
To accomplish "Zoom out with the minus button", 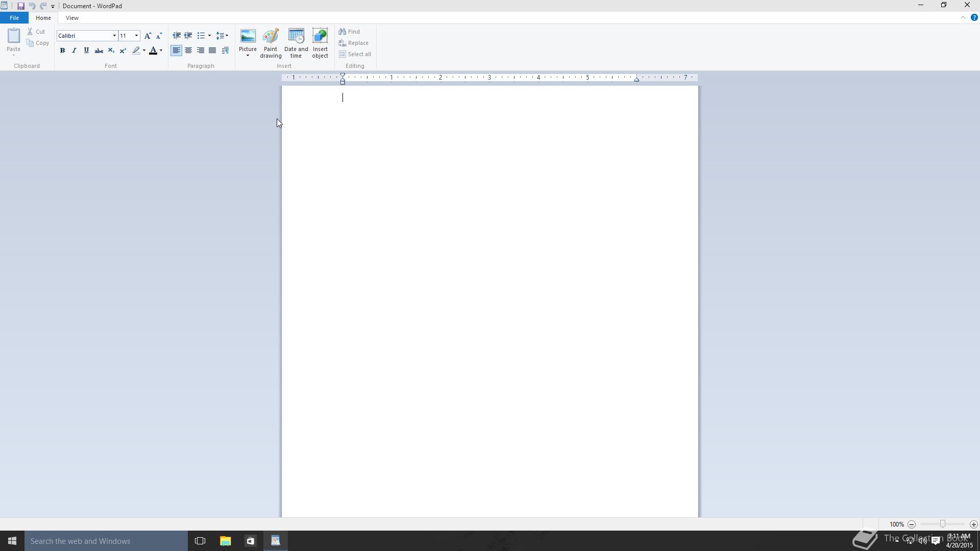I will (x=912, y=524).
